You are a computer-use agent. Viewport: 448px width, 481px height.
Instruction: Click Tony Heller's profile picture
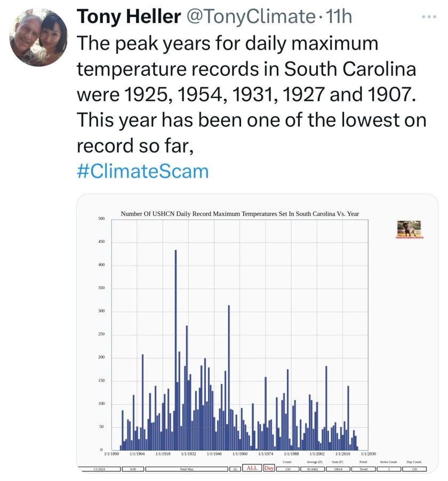(x=38, y=37)
